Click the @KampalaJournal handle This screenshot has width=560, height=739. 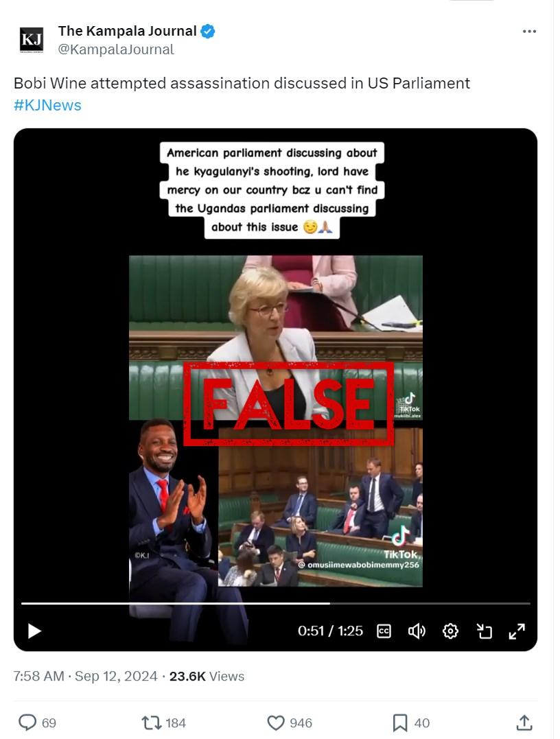coord(116,49)
